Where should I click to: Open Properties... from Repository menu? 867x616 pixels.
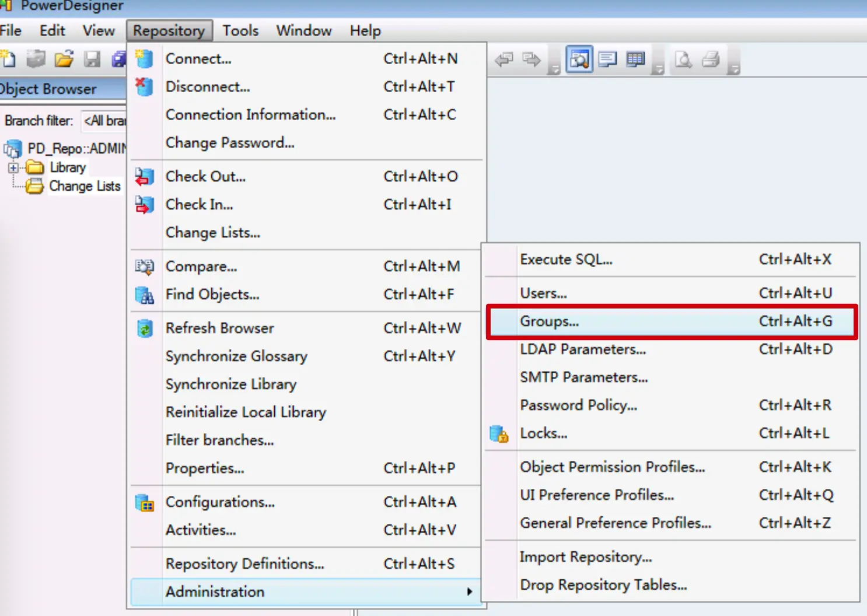click(307, 468)
